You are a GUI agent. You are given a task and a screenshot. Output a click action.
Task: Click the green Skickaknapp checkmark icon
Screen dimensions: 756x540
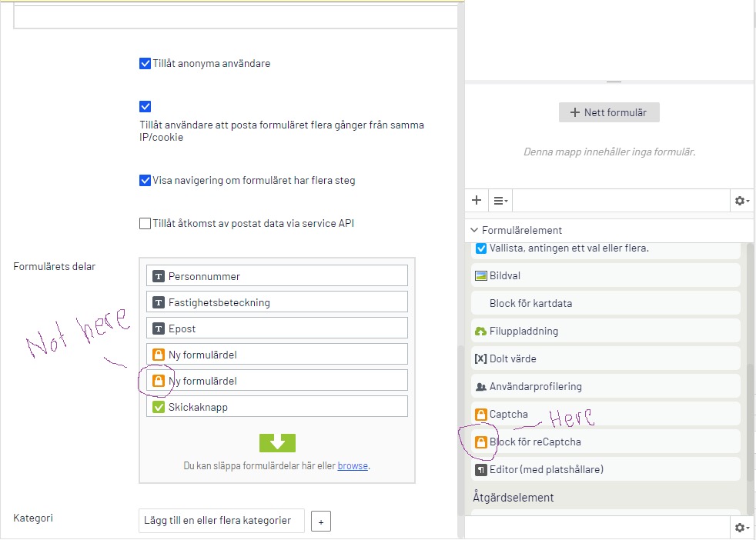[x=159, y=407]
